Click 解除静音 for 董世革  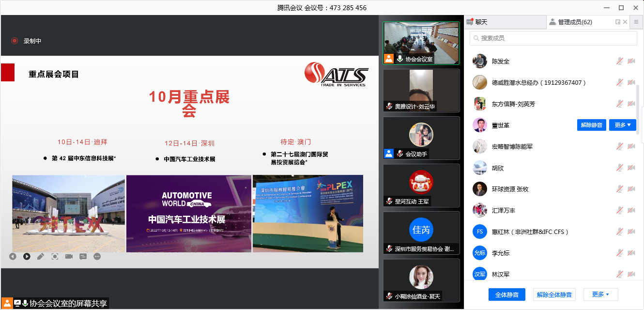click(592, 125)
